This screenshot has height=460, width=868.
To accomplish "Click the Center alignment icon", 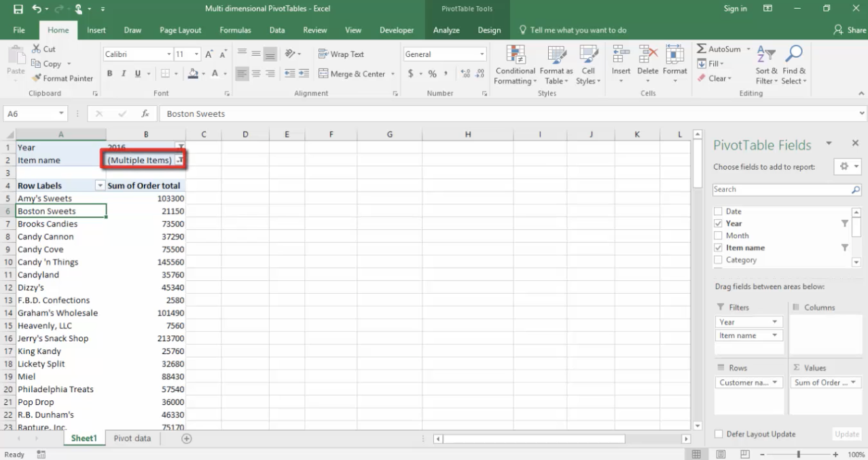I will coord(256,74).
